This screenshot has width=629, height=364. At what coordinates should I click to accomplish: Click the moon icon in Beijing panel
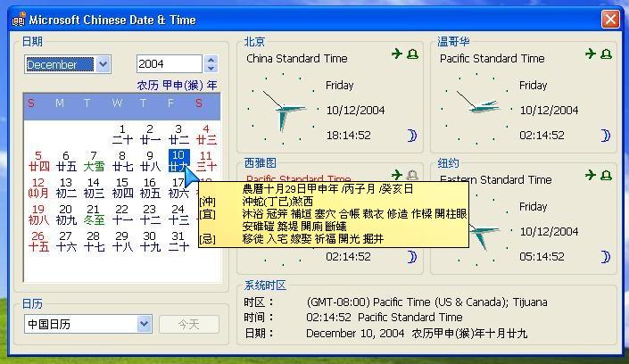pos(412,136)
